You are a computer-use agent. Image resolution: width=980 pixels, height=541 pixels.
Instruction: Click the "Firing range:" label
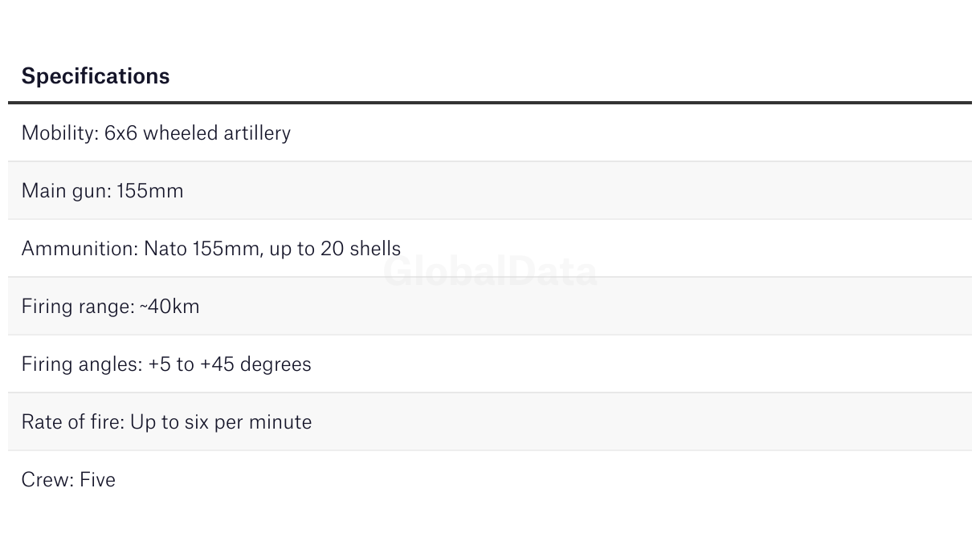pyautogui.click(x=76, y=307)
